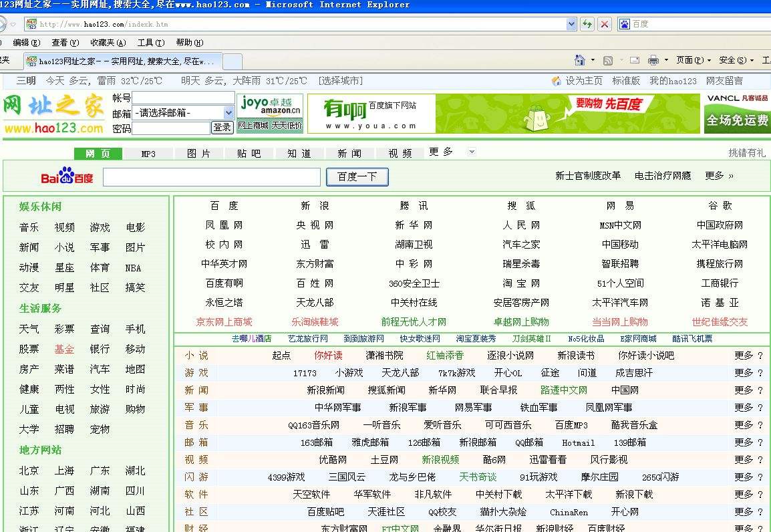Click the Joyo Amazon banner logo
Image resolution: width=771 pixels, height=532 pixels.
[x=269, y=107]
